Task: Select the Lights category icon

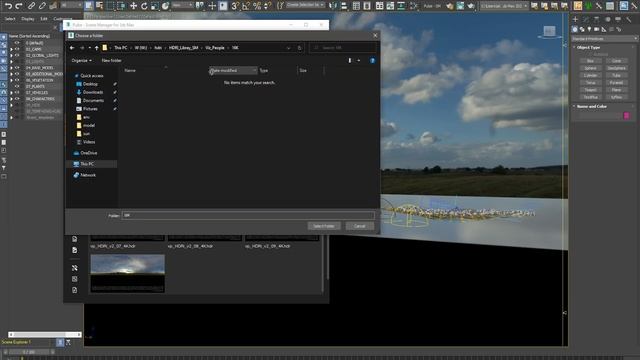Action: (589, 29)
